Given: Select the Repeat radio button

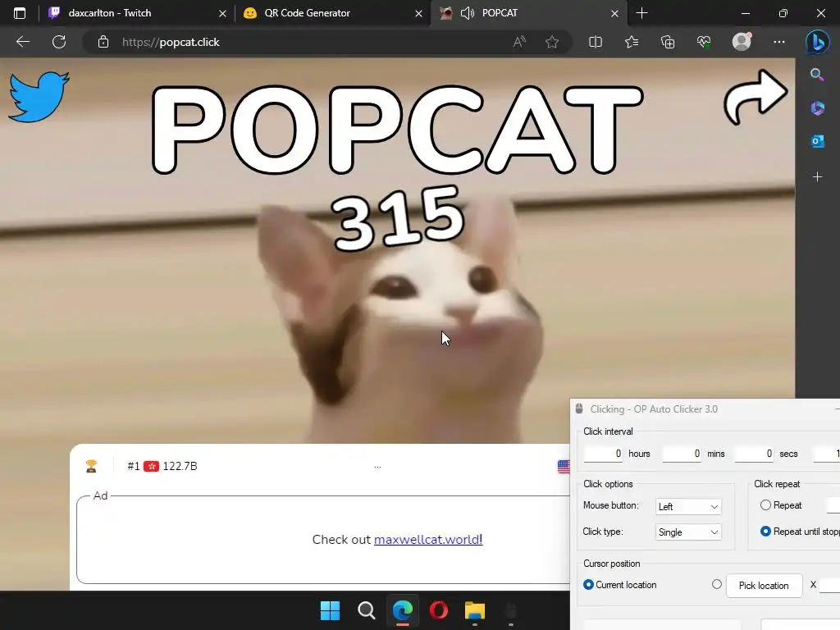Looking at the screenshot, I should point(765,505).
